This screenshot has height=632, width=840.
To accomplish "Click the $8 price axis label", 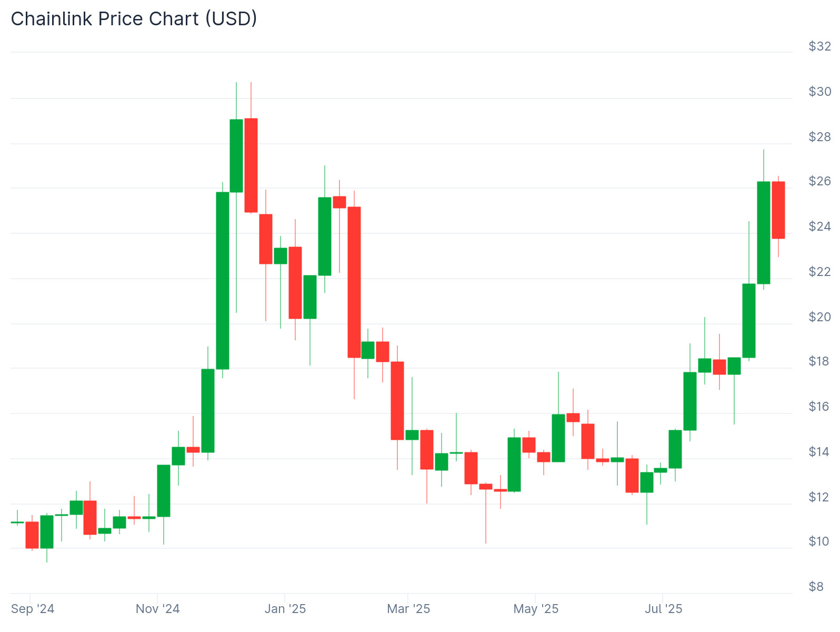I will tap(816, 586).
